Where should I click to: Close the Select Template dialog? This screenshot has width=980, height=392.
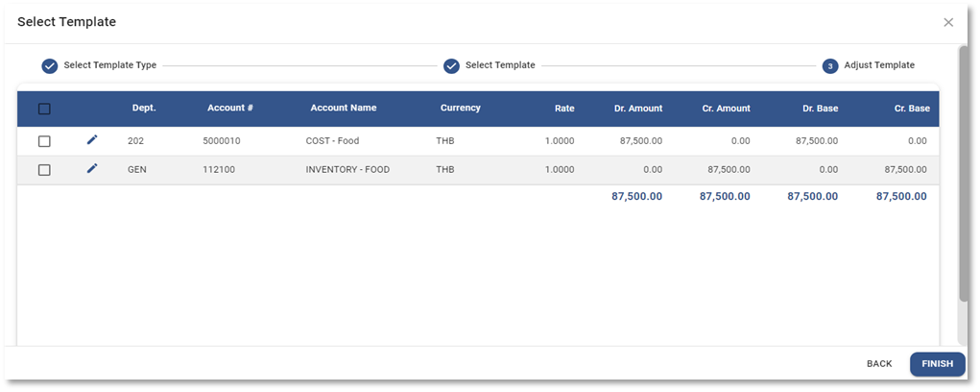948,22
